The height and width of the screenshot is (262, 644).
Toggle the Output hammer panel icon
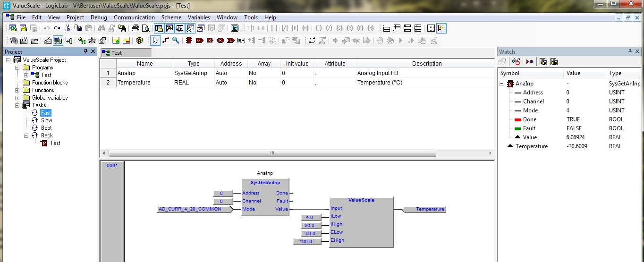coord(169,28)
